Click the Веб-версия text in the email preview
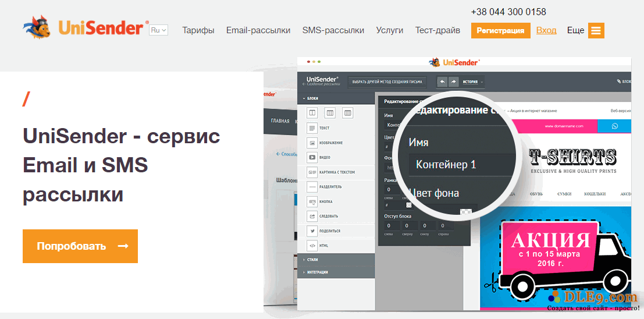The height and width of the screenshot is (319, 644). pyautogui.click(x=621, y=111)
